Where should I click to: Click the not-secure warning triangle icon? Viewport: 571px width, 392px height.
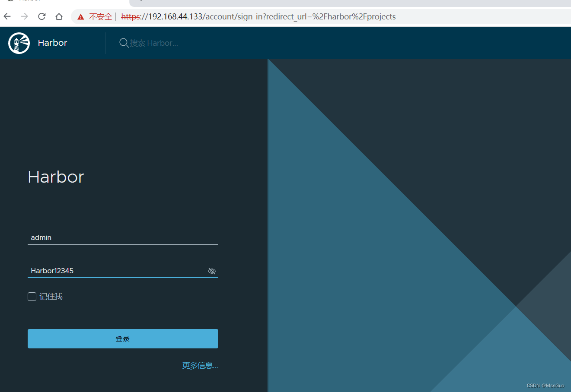coord(81,17)
